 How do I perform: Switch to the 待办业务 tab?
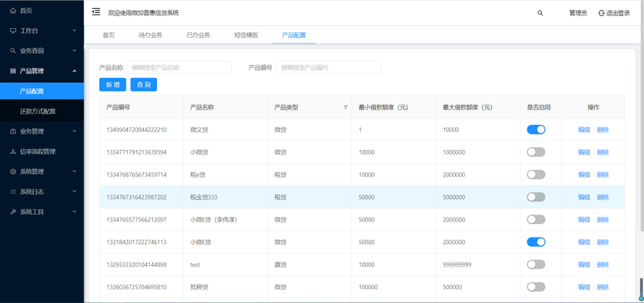151,35
